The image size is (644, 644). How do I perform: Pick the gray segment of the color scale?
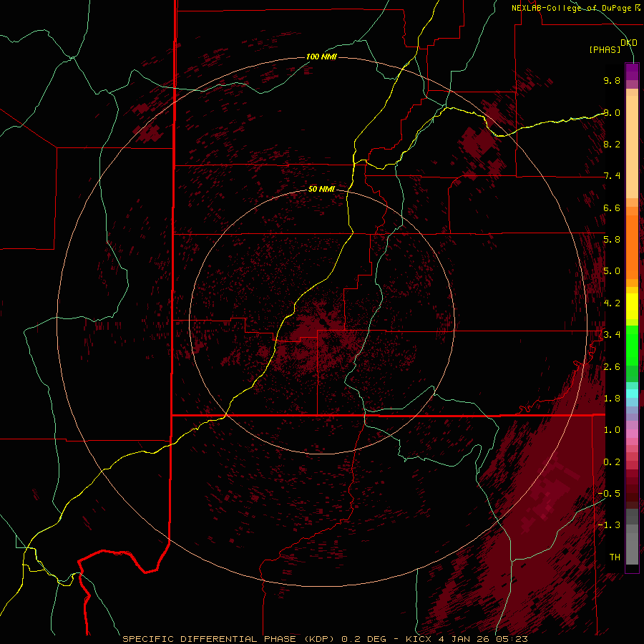tap(632, 548)
